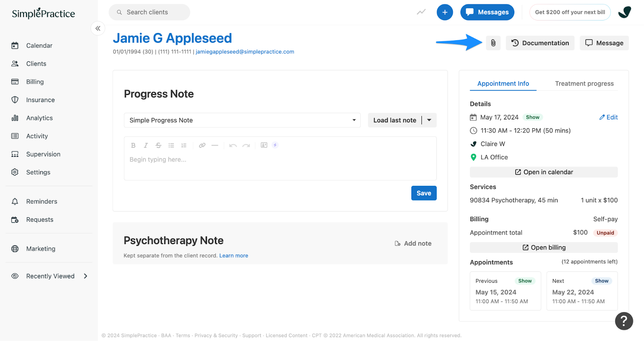The height and width of the screenshot is (341, 644).
Task: Click the BAA footer link
Action: [x=166, y=335]
